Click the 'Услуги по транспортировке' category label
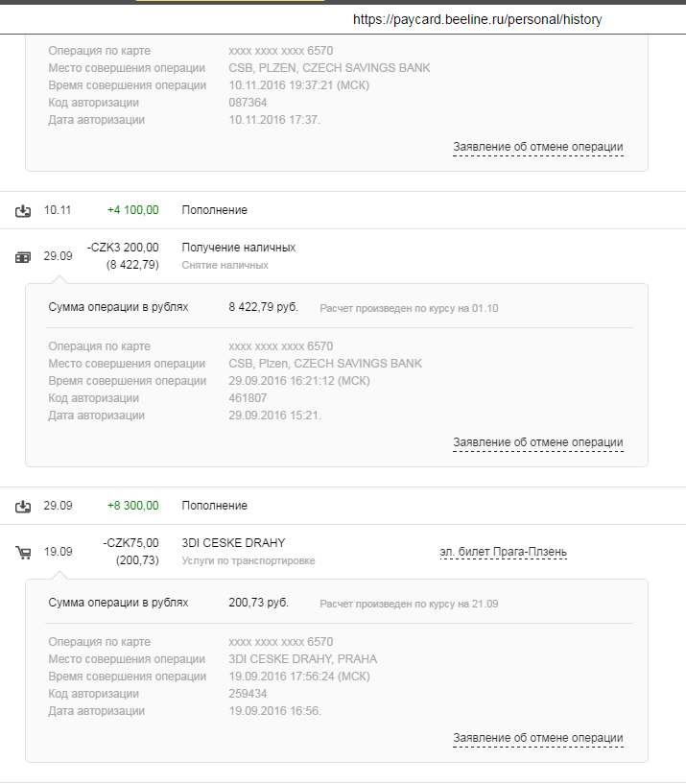Screen dimensions: 686x784 [248, 560]
